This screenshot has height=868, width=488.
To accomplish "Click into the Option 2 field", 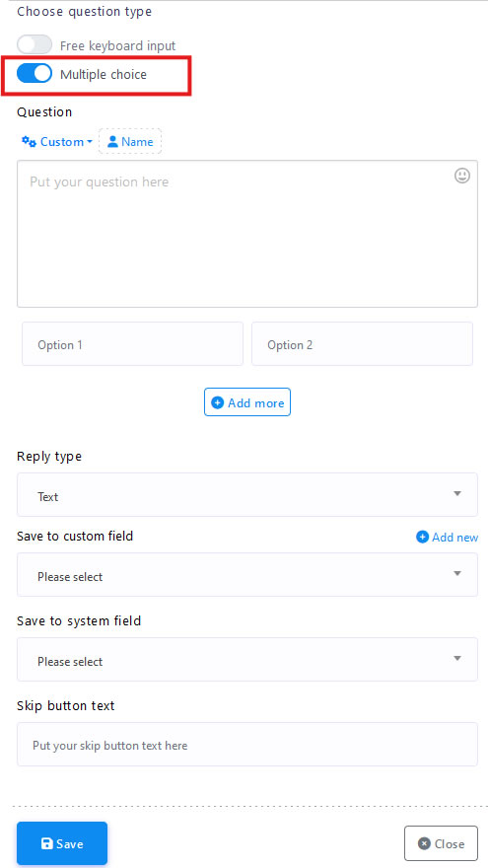I will (363, 344).
